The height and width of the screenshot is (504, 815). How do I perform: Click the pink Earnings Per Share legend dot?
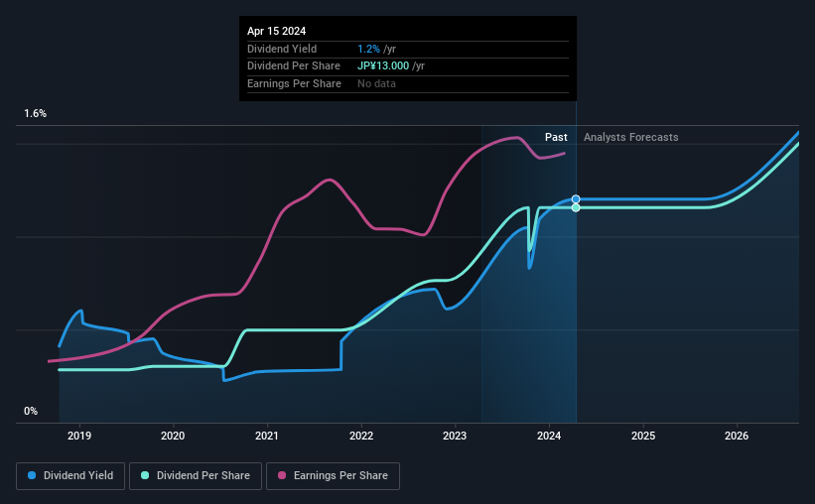click(x=282, y=475)
